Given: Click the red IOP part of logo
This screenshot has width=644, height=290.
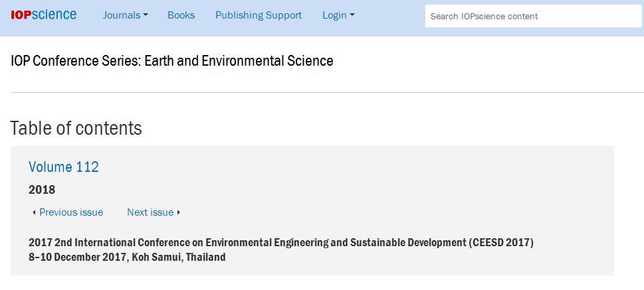Looking at the screenshot, I should [21, 15].
